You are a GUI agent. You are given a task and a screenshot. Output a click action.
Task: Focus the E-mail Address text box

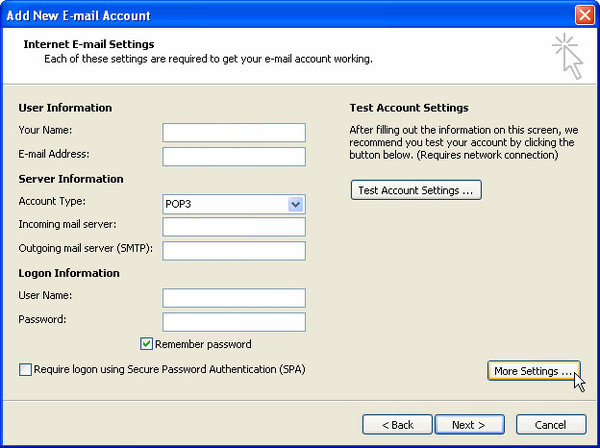point(234,156)
